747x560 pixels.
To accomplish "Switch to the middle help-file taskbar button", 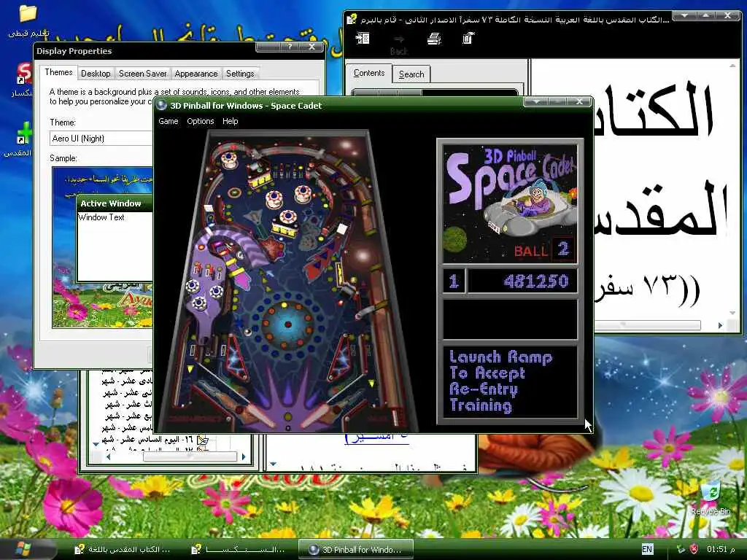I will [x=239, y=550].
